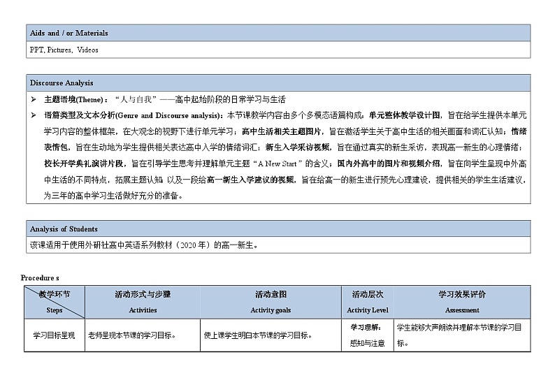
Task: Click the 'Steps' header text
Action: 54,310
